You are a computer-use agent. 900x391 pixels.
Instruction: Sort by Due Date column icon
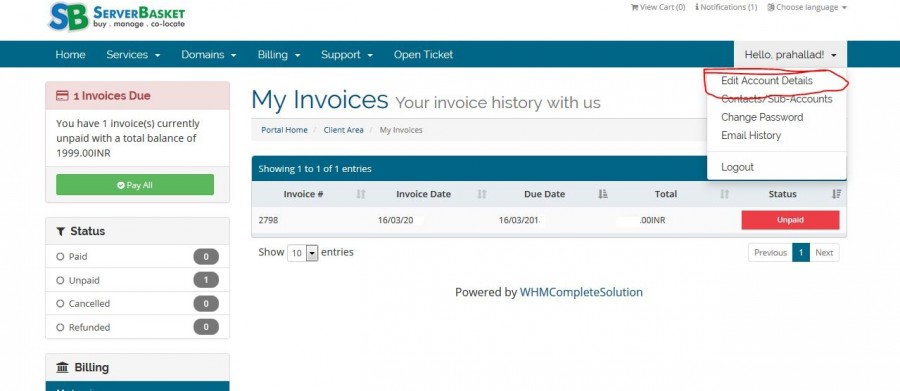point(603,194)
